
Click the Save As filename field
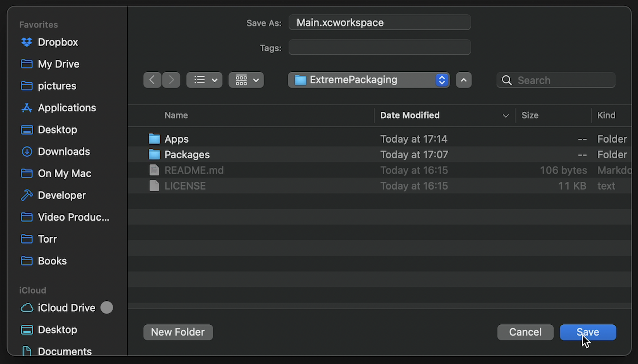pyautogui.click(x=379, y=23)
